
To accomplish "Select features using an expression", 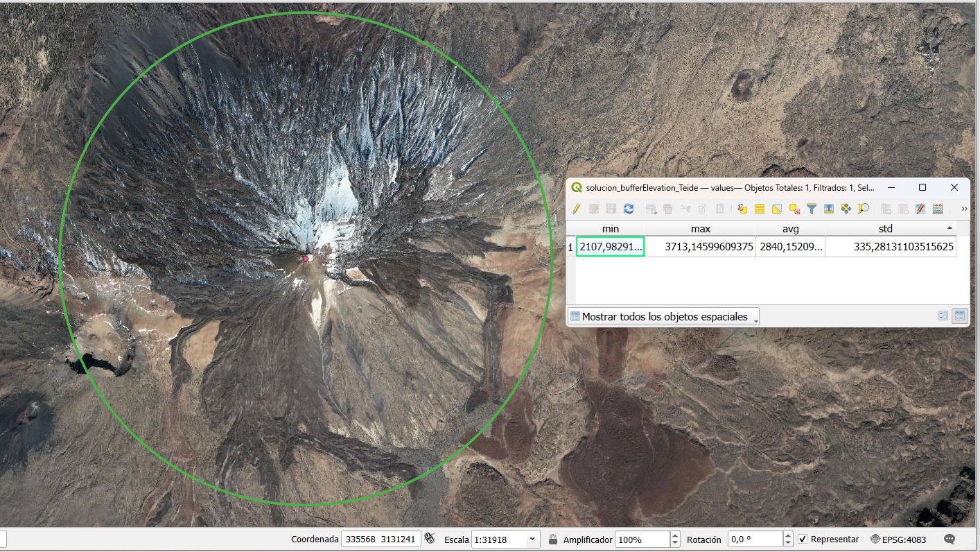I will tap(742, 209).
